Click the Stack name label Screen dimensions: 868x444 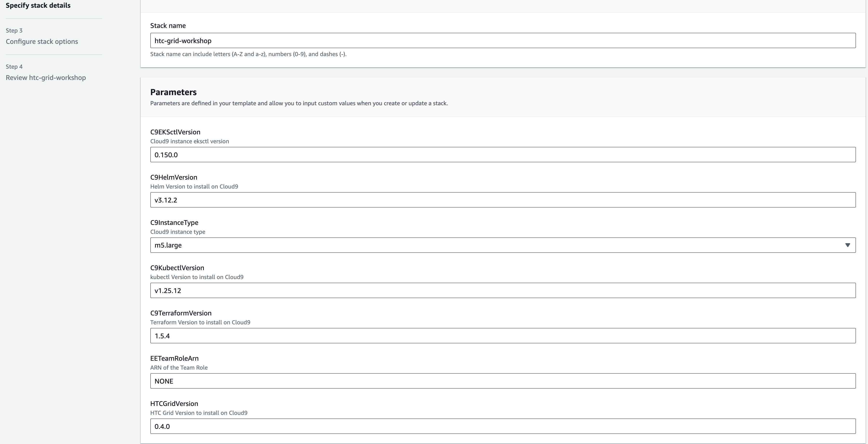pos(168,26)
